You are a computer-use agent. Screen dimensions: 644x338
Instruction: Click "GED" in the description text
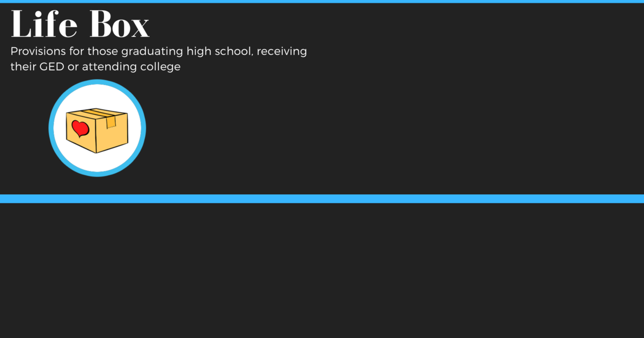[x=50, y=67]
